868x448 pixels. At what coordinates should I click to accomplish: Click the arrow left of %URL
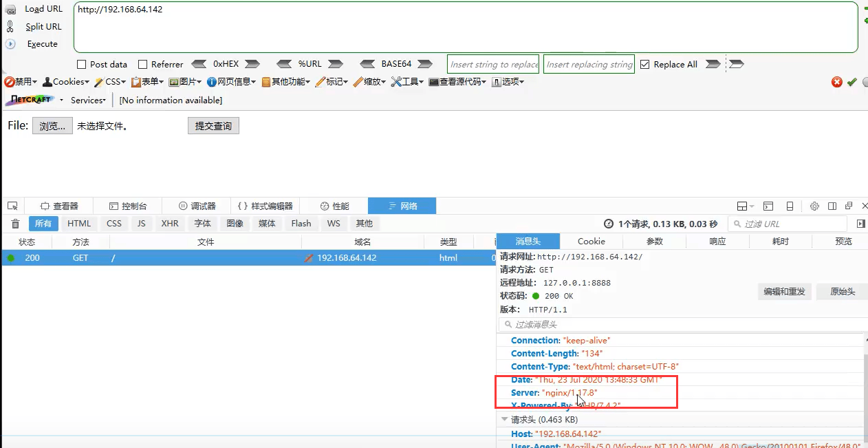pos(283,64)
